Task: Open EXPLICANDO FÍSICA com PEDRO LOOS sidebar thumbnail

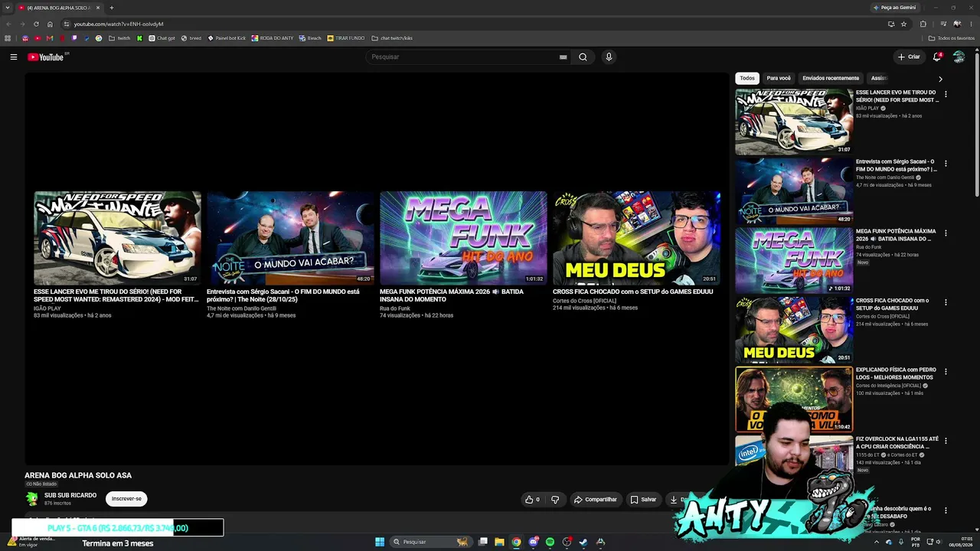Action: 794,399
